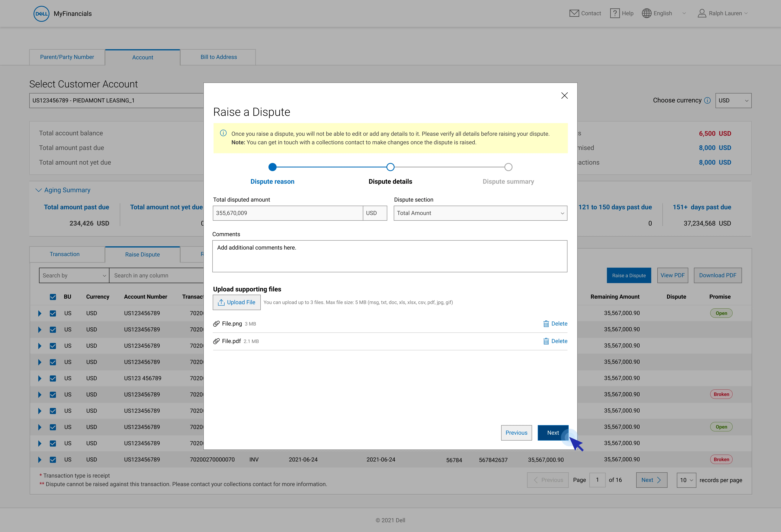
Task: Expand the first transaction row arrow
Action: point(40,313)
